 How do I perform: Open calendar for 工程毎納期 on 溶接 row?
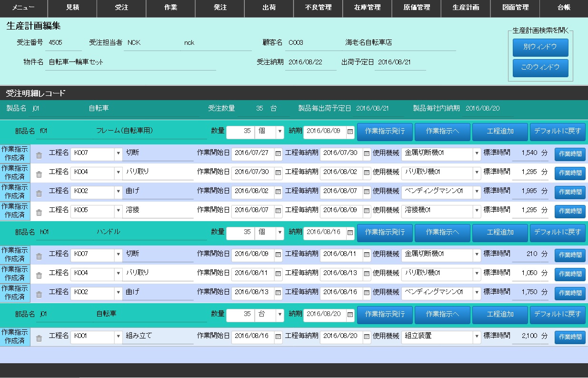point(367,210)
